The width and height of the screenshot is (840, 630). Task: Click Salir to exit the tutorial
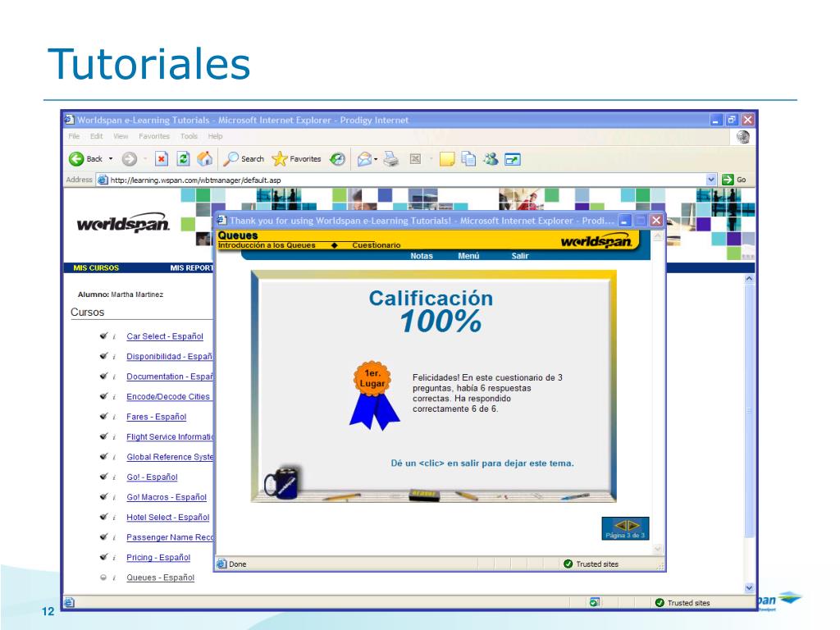click(519, 256)
